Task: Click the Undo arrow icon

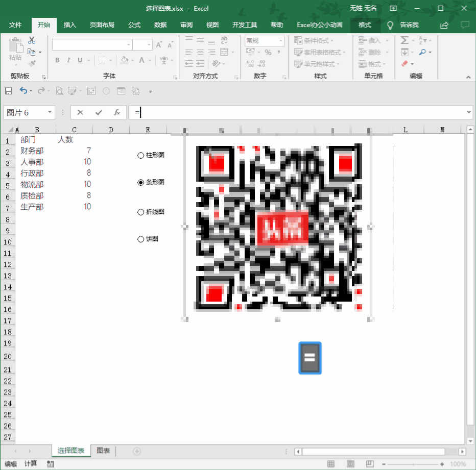Action: pyautogui.click(x=23, y=90)
